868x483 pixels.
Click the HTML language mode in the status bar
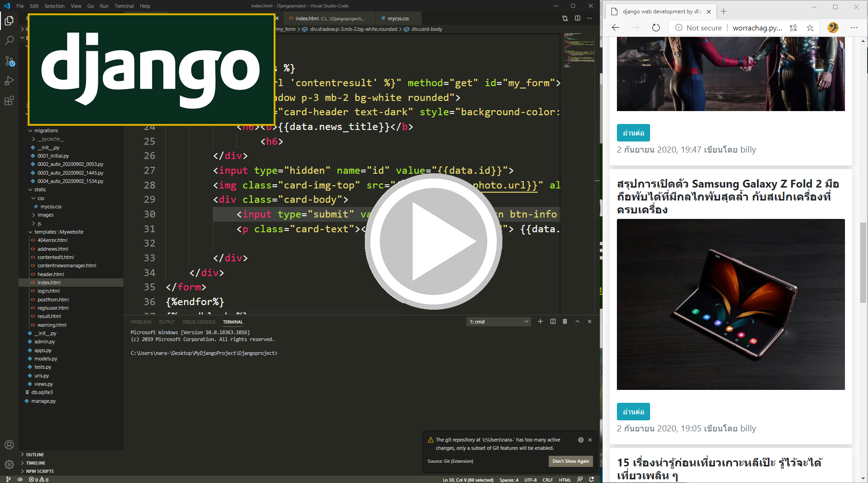[565, 480]
